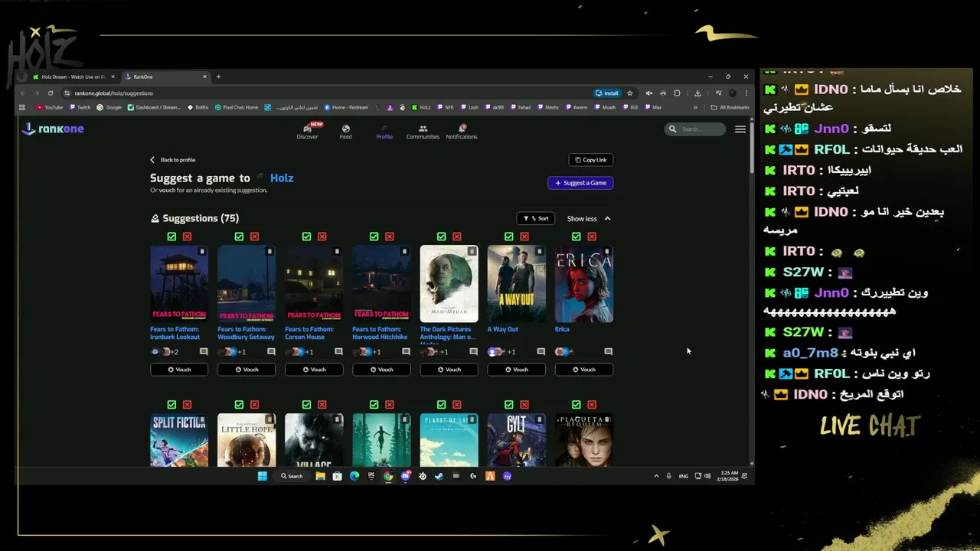The width and height of the screenshot is (980, 551).
Task: Open YouTube bookmark
Action: 49,107
